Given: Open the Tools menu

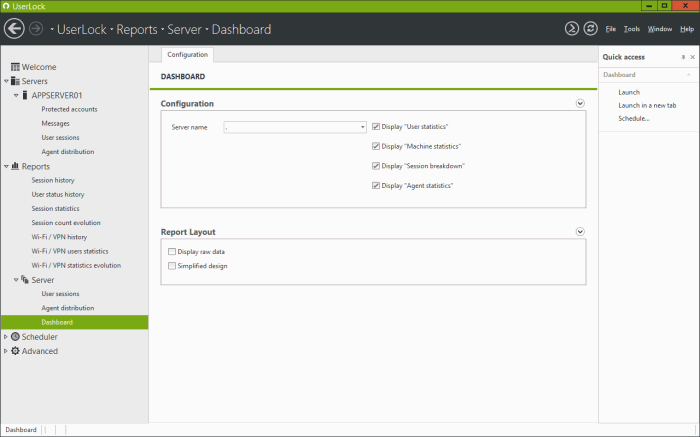Looking at the screenshot, I should point(632,29).
